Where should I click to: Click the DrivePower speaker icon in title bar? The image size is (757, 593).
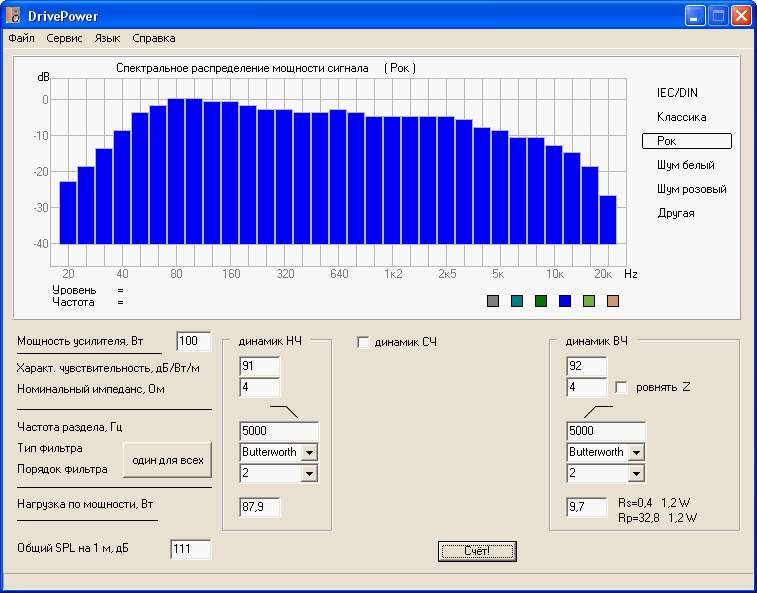[x=13, y=16]
